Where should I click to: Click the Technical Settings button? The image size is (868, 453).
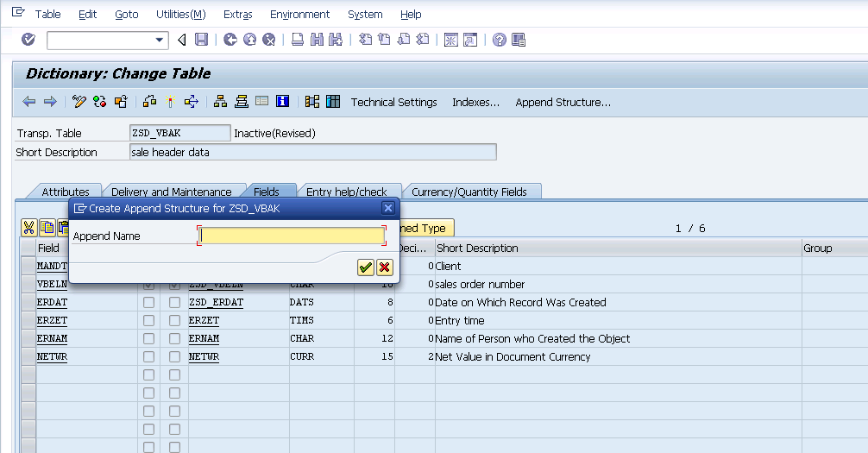393,102
